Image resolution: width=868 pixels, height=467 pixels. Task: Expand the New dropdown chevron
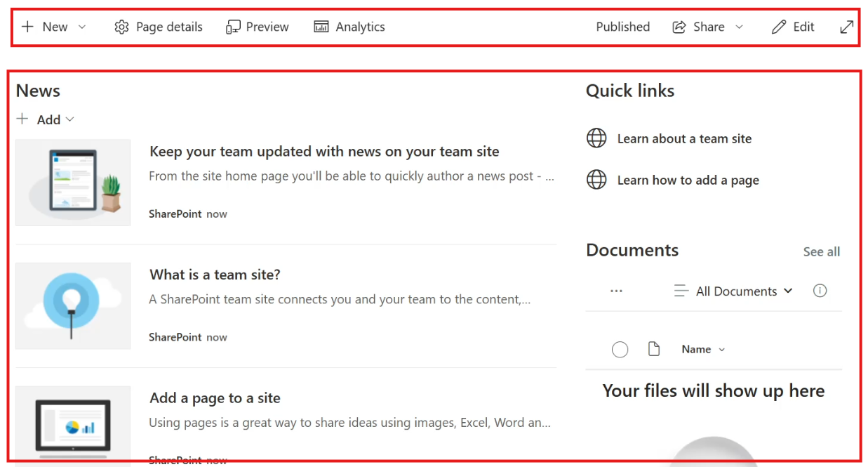pyautogui.click(x=81, y=27)
